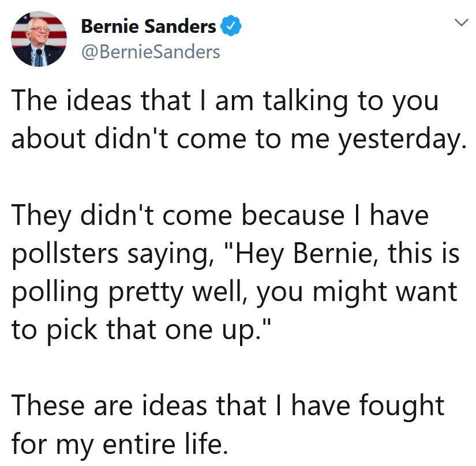Click the line "to pick that one up."
This screenshot has width=476, height=466.
coord(141,330)
